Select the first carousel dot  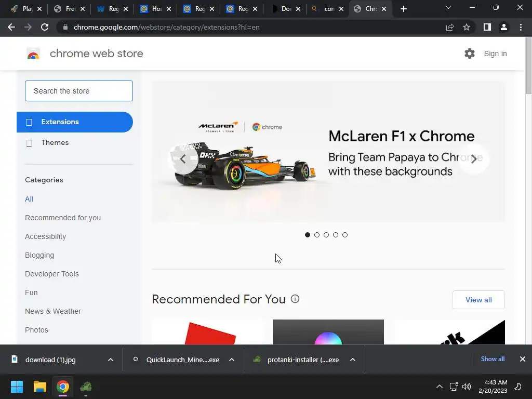[x=308, y=235]
